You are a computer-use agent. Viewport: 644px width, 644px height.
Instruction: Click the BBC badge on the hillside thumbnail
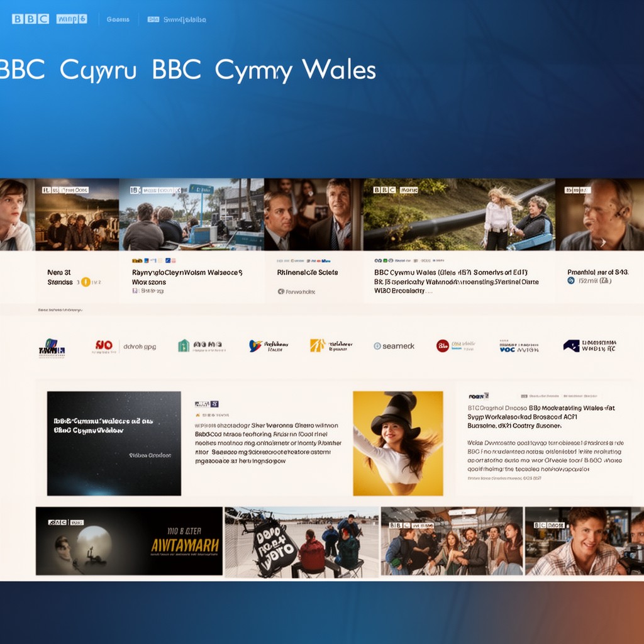(x=395, y=190)
